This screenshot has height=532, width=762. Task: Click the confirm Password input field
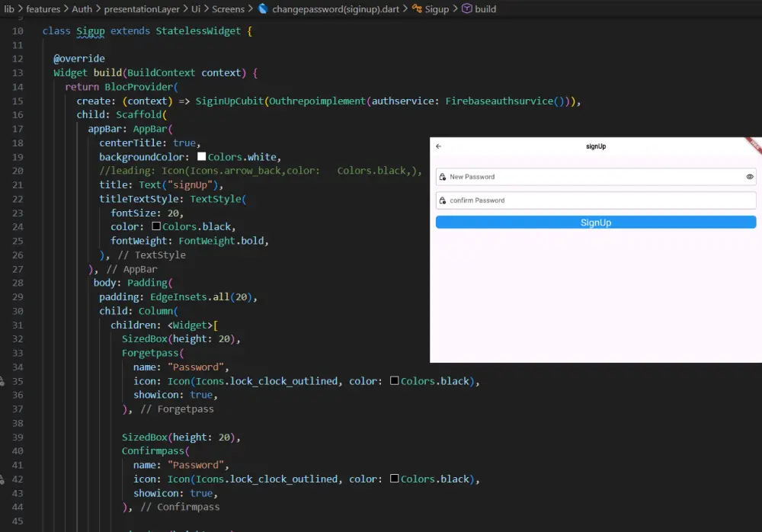coord(596,200)
